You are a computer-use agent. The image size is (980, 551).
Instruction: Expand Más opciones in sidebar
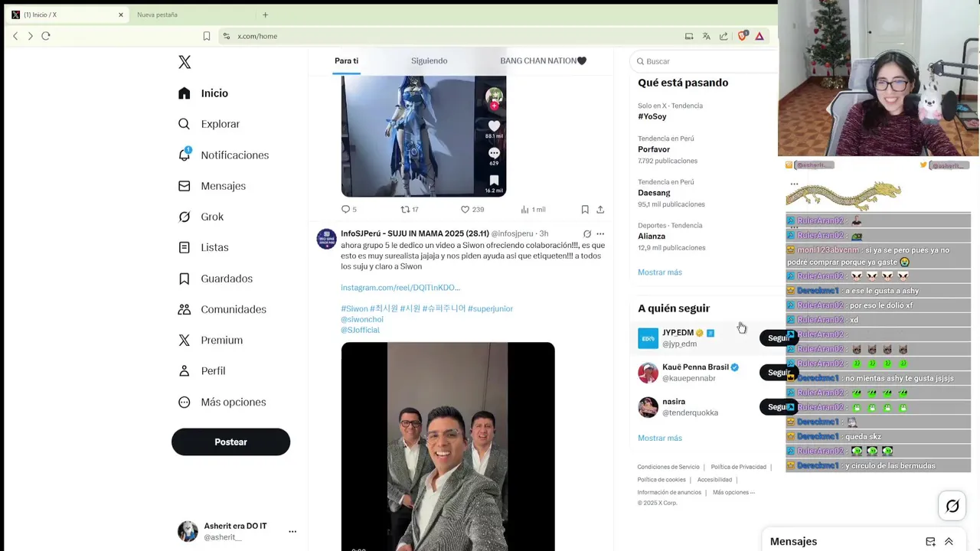coord(222,402)
